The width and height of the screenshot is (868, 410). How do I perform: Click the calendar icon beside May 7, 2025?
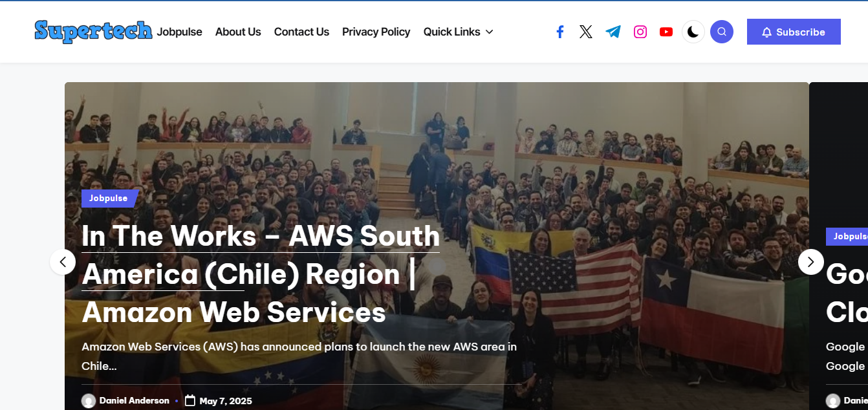[x=190, y=400]
